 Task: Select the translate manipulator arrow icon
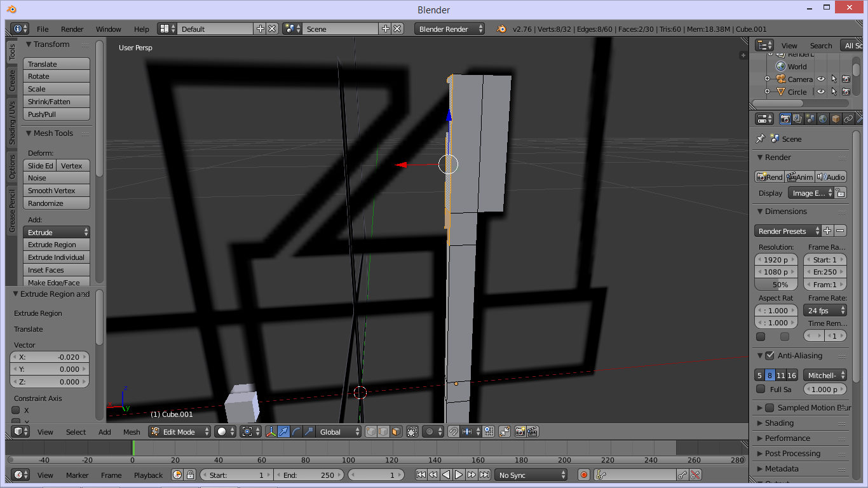pyautogui.click(x=284, y=431)
